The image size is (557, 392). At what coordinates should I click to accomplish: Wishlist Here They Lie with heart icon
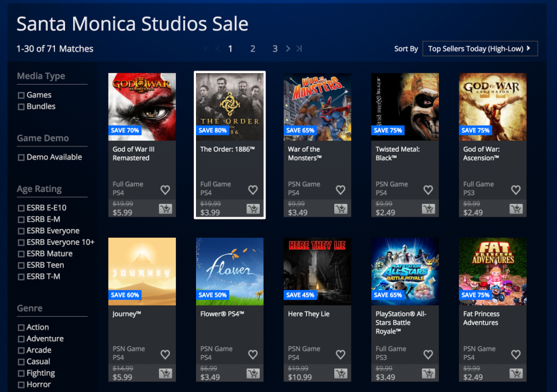click(340, 354)
